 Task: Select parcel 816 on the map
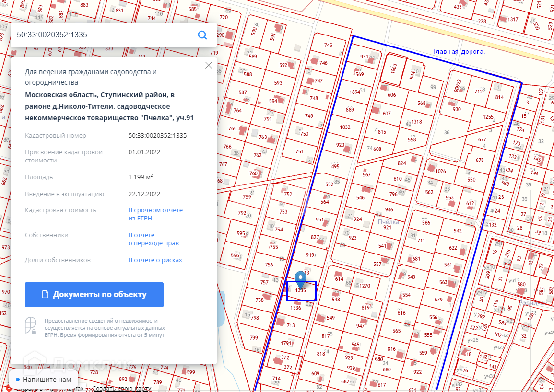(x=391, y=349)
